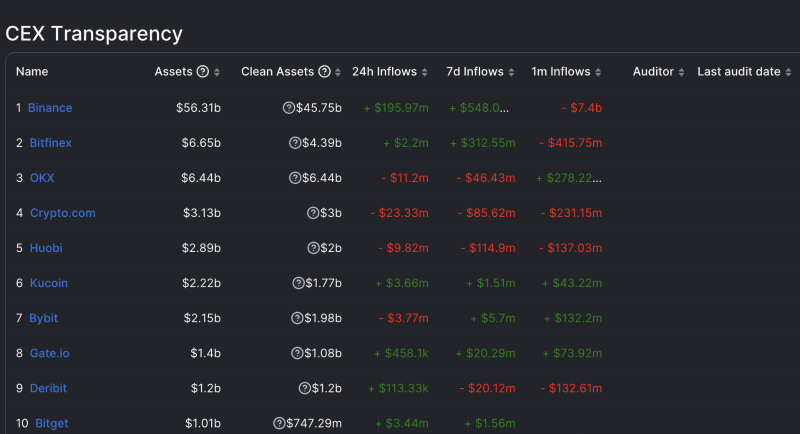This screenshot has width=800, height=434.
Task: Open the Bybit exchange link
Action: pos(43,318)
